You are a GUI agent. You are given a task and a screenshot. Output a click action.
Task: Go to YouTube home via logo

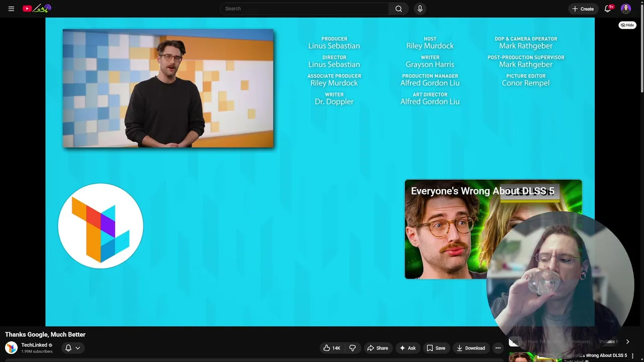[37, 9]
